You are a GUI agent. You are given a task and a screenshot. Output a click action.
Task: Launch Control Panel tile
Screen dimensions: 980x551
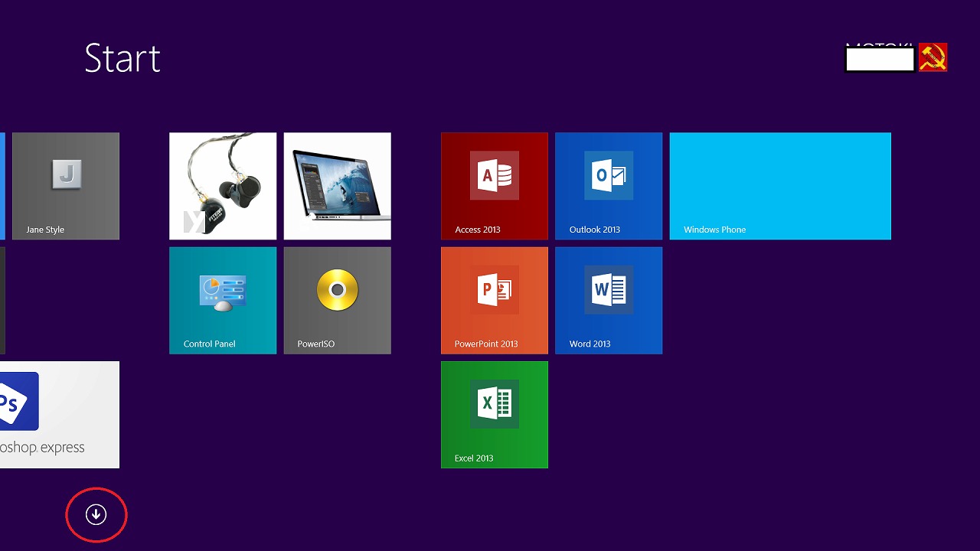coord(223,301)
